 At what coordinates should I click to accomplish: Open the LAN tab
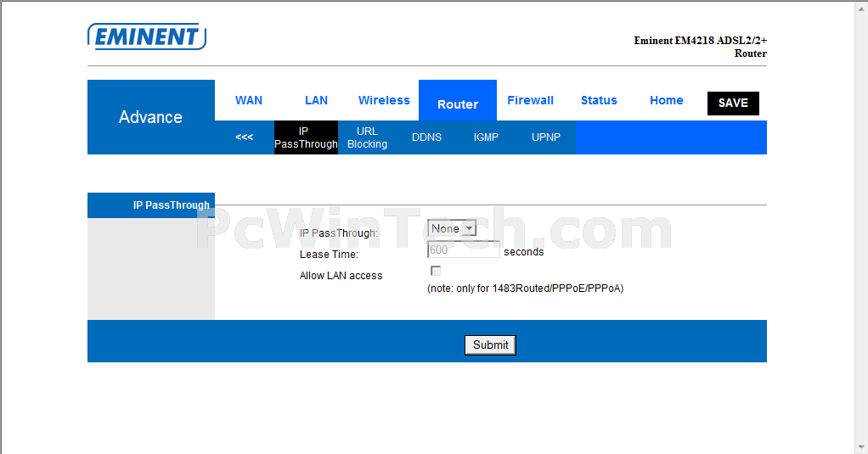[316, 100]
